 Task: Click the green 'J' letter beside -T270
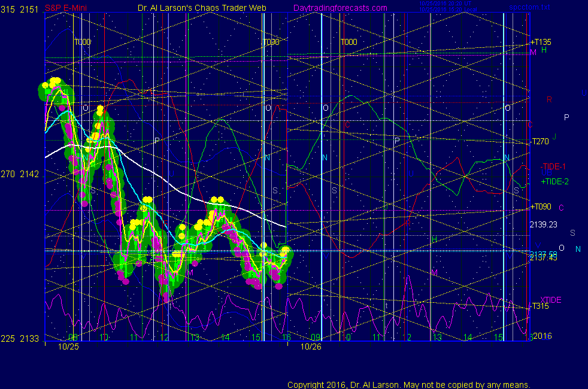(554, 137)
